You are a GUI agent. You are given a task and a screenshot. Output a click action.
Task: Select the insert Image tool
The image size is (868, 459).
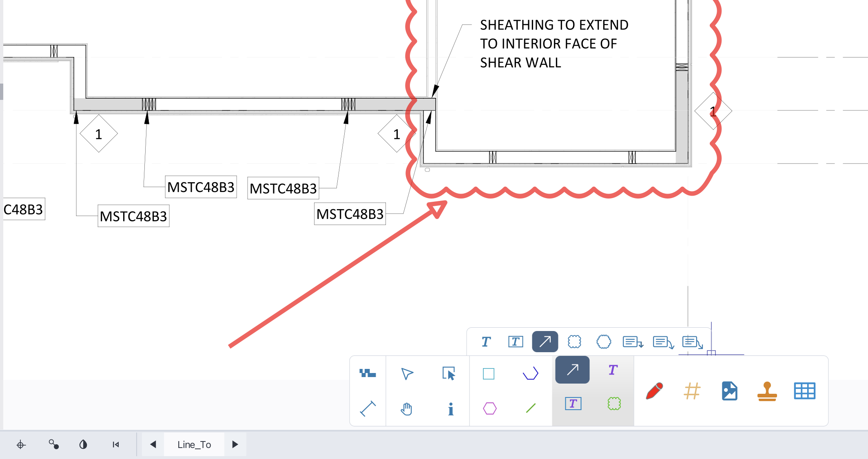[730, 391]
